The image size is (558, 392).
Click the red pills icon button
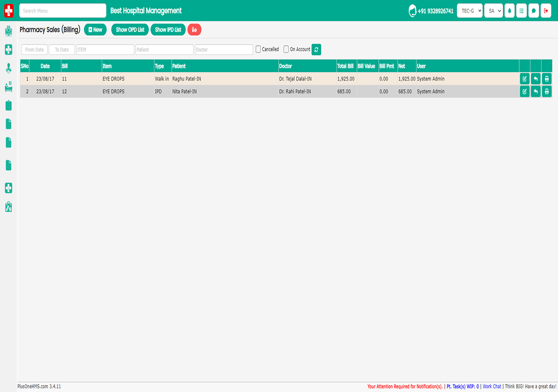194,30
